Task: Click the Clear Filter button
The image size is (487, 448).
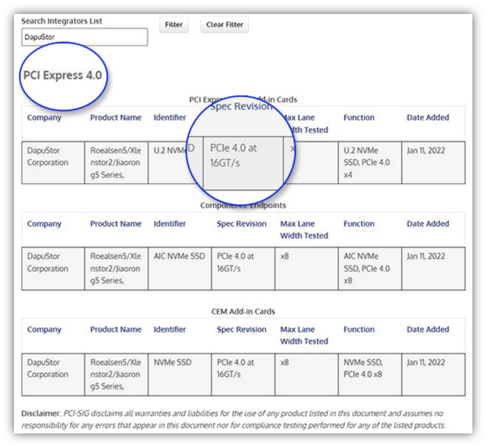Action: 224,25
